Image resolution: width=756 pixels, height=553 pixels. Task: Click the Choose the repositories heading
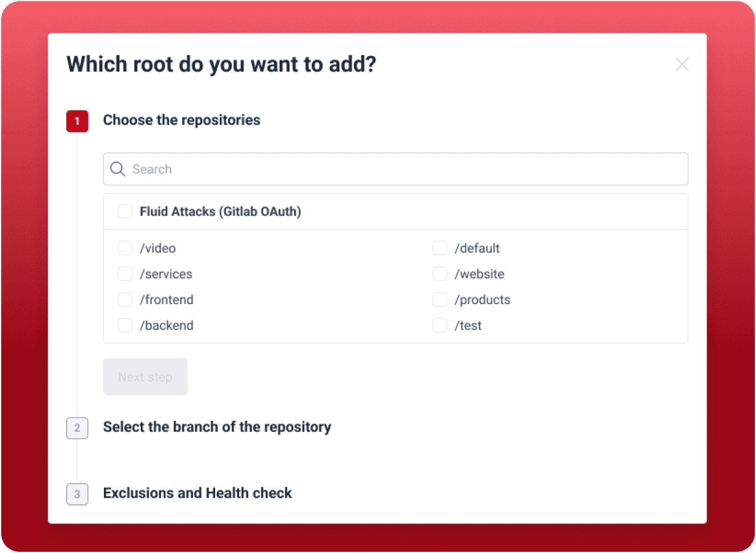point(182,120)
